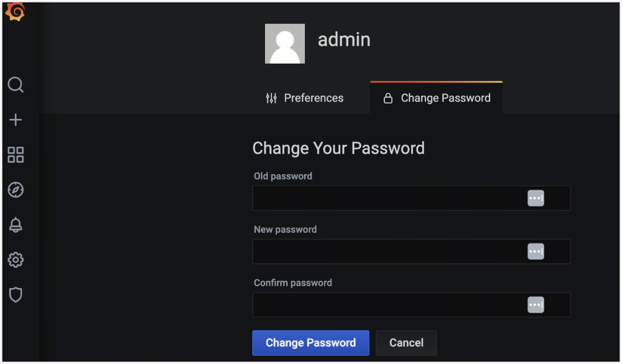Select the Explore compass icon
Image resolution: width=622 pixels, height=364 pixels.
15,190
